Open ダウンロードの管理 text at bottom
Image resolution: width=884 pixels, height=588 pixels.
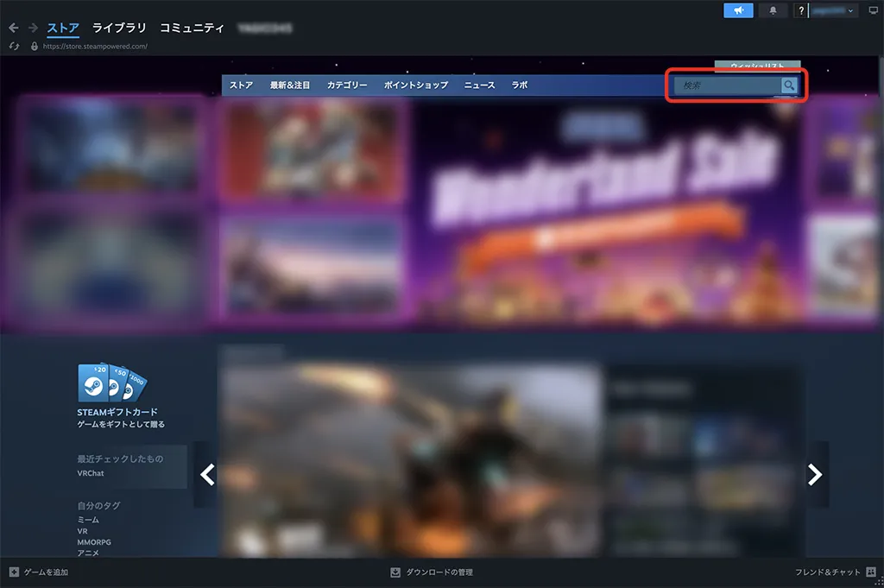pos(439,572)
